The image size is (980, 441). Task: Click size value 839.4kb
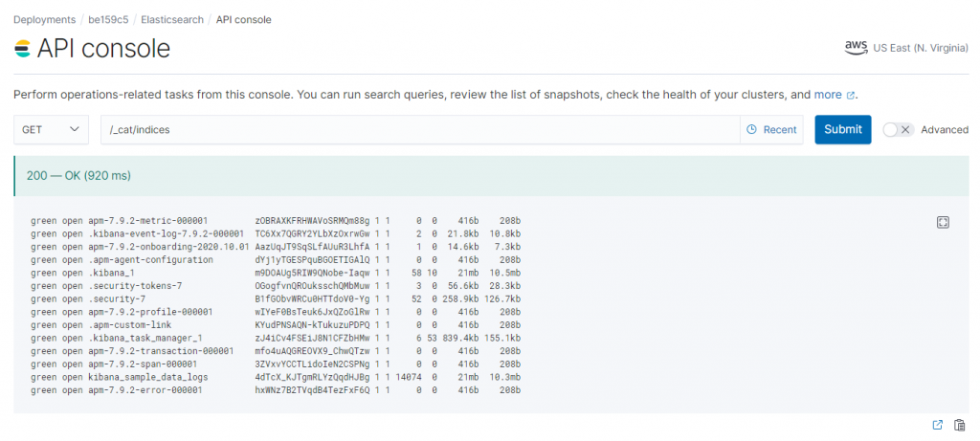(x=461, y=338)
